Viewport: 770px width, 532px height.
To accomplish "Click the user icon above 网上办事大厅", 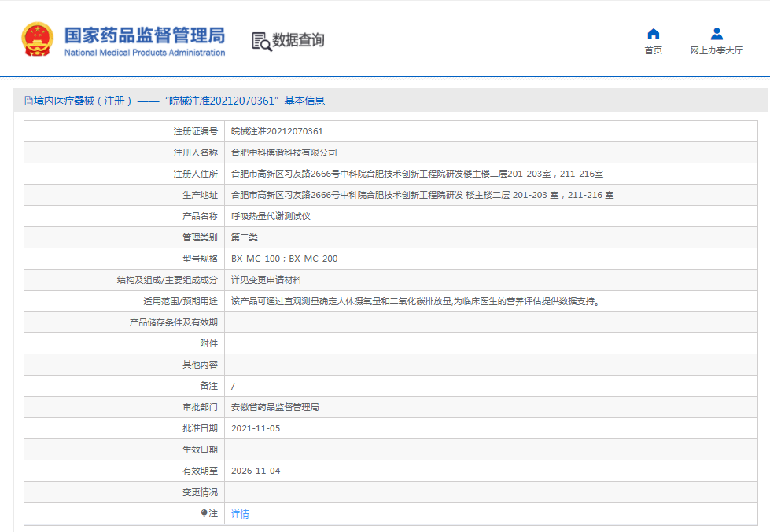I will 717,34.
